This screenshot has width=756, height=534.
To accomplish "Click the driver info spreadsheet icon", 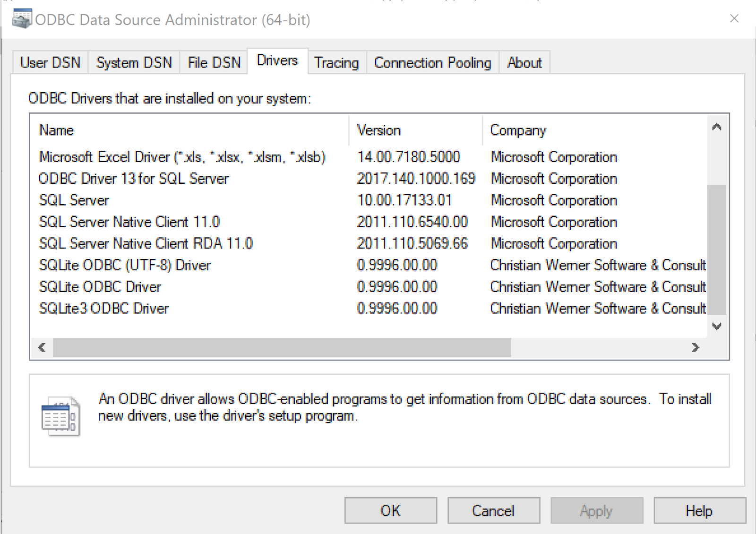I will (61, 417).
